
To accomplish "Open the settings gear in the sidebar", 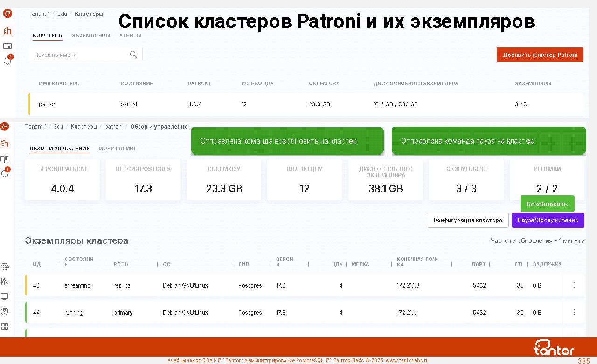I will point(5,267).
